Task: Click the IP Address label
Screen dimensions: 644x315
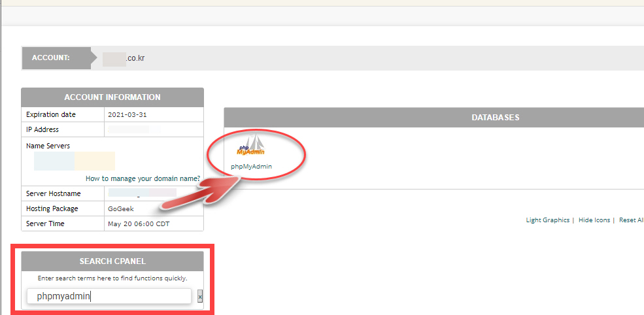Action: [x=42, y=130]
